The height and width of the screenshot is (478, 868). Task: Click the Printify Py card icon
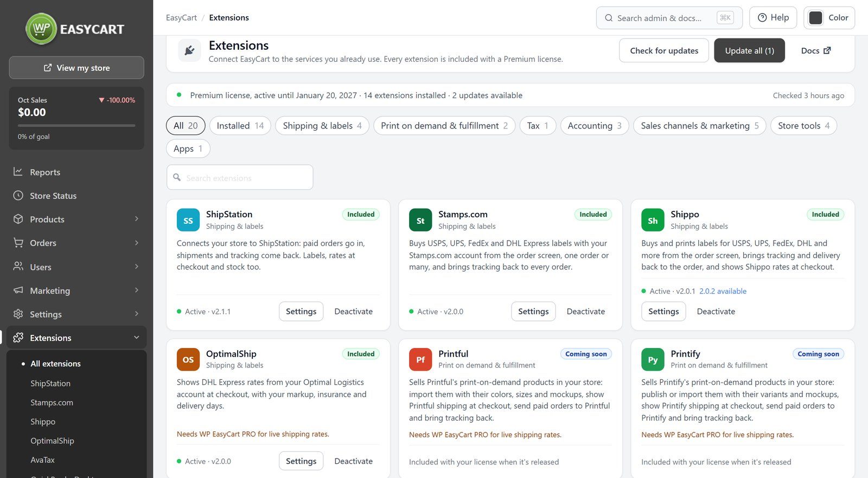pyautogui.click(x=653, y=359)
